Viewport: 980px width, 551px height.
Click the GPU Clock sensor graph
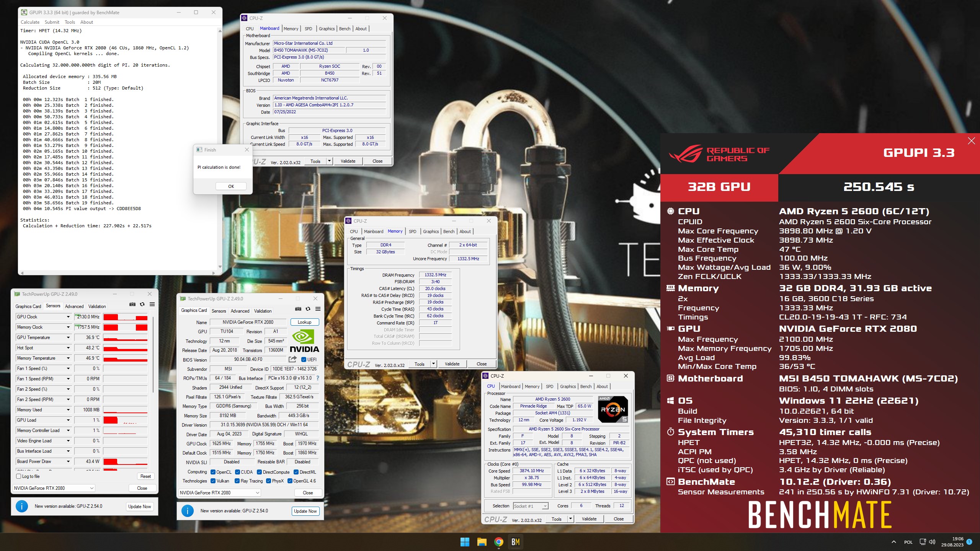tap(125, 317)
